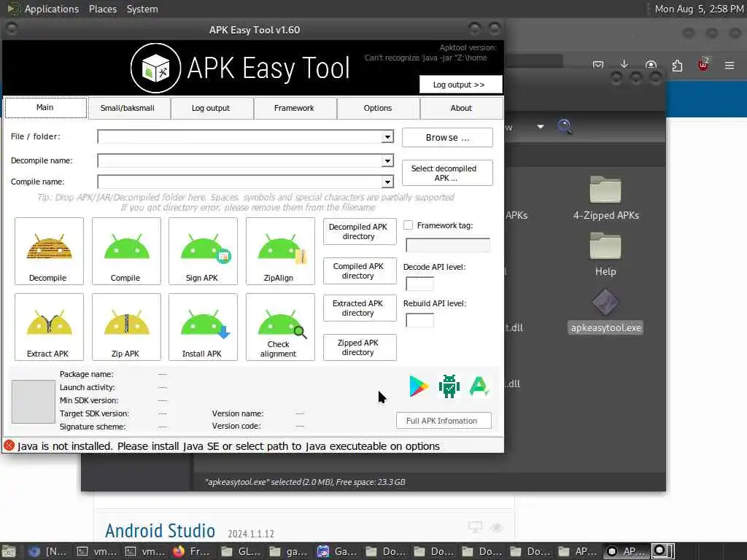The height and width of the screenshot is (560, 747).
Task: Open Decompiled APK directory
Action: pos(360,231)
